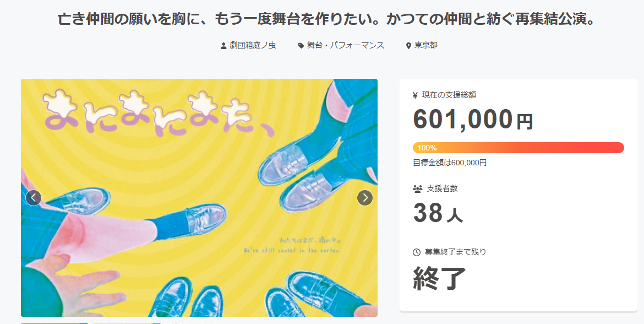Click the person icon beside 劇団箱庭ノ虫

coord(223,46)
